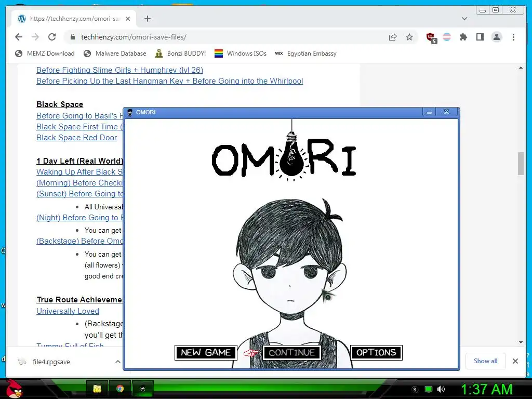Open Before Fighting Slime Girls + Humphrey link
532x399 pixels.
[x=120, y=70]
